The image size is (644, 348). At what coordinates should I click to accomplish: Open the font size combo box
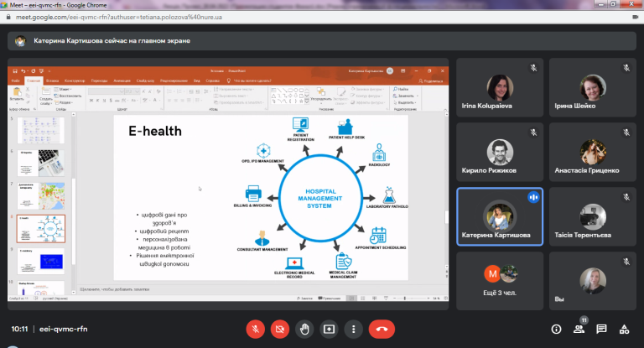(x=132, y=91)
